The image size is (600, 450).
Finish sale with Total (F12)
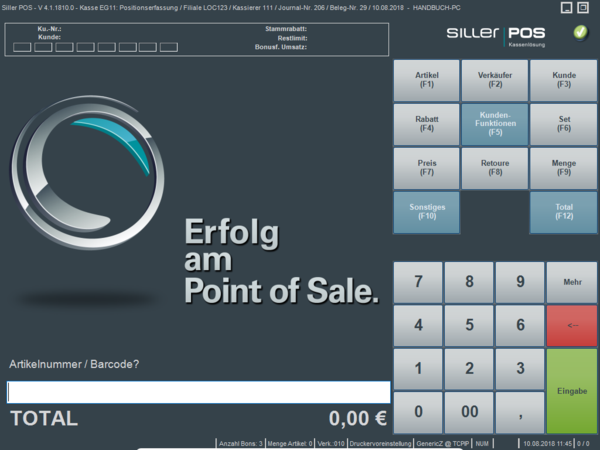pyautogui.click(x=563, y=211)
